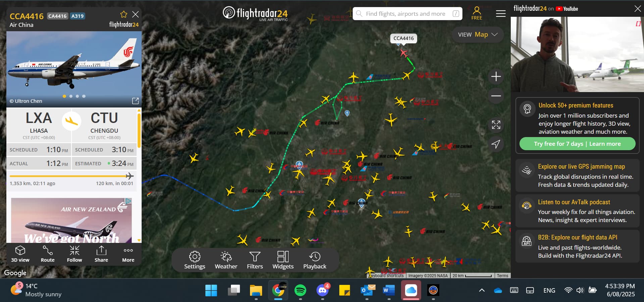This screenshot has height=302, width=644.
Task: Click the flight panel vertical scrollbar
Action: [139, 131]
